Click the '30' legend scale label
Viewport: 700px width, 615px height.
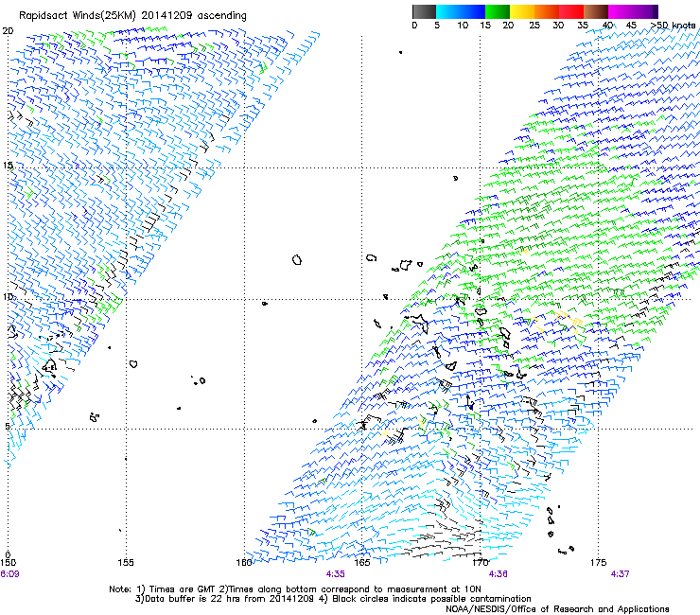pyautogui.click(x=558, y=26)
